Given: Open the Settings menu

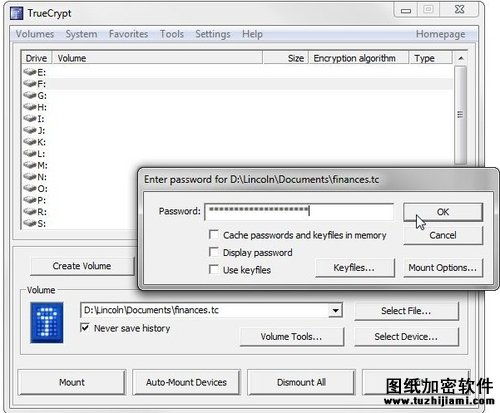Looking at the screenshot, I should pos(213,34).
